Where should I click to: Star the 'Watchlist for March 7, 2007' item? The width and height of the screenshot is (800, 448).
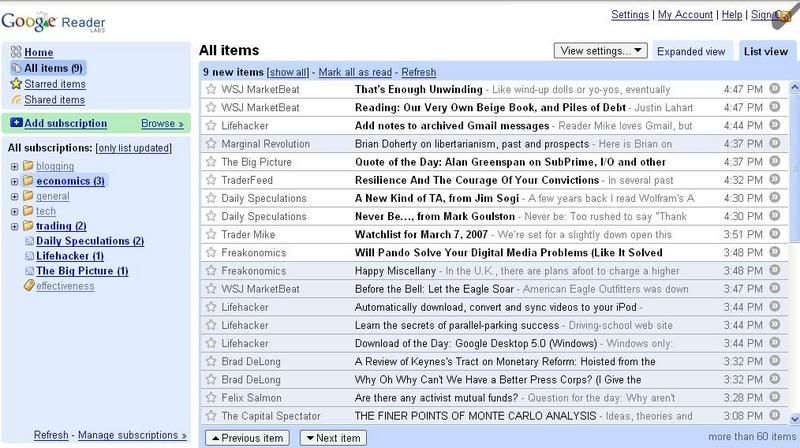click(x=211, y=234)
